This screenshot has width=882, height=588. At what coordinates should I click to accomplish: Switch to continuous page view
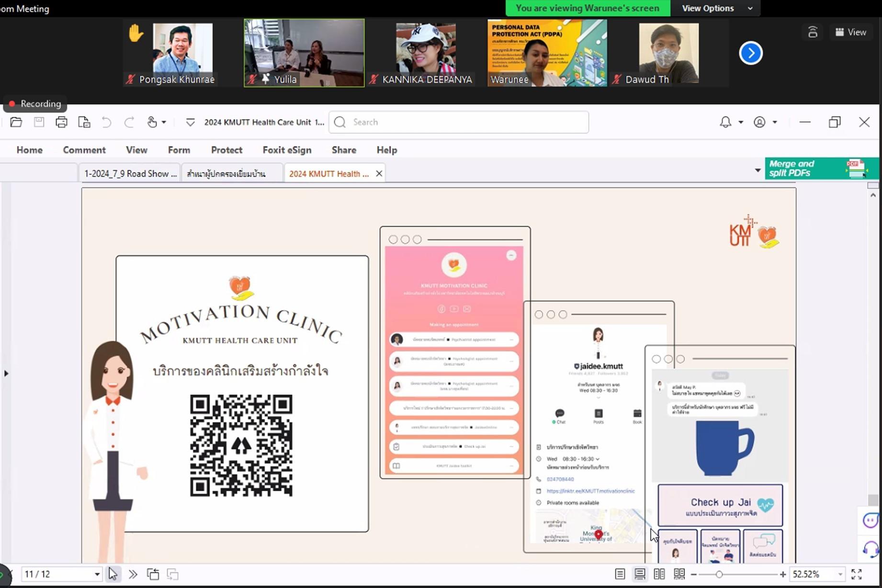(640, 574)
